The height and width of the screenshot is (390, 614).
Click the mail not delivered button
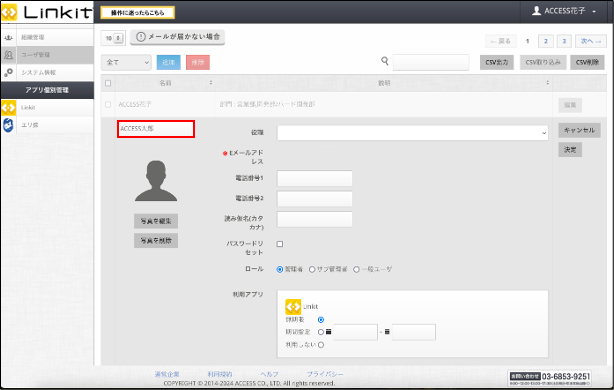pos(177,37)
